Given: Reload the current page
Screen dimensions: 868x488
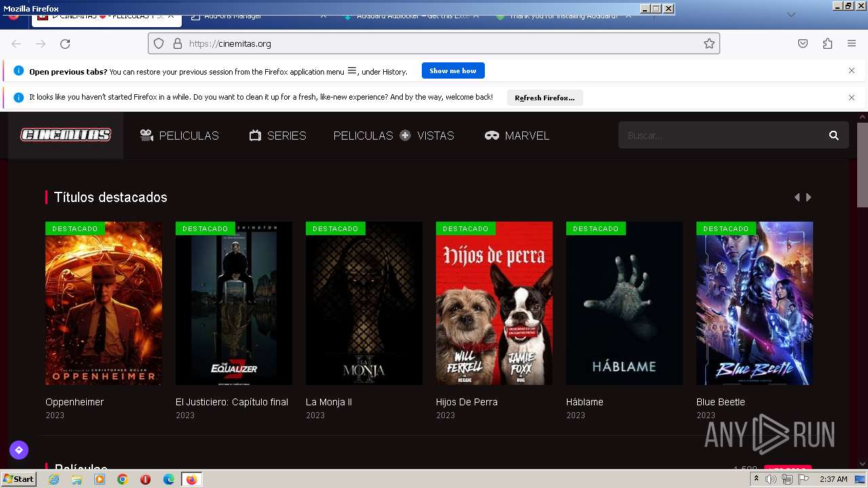Looking at the screenshot, I should [65, 43].
